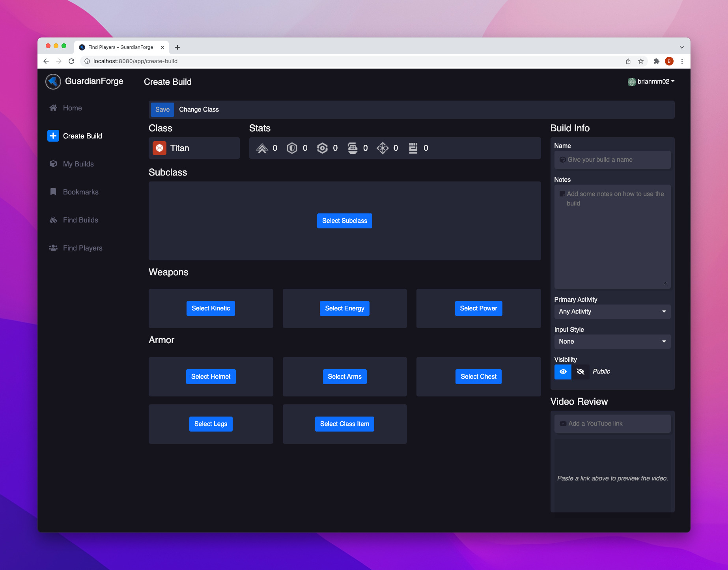The height and width of the screenshot is (570, 728).
Task: Go to My Builds
Action: pyautogui.click(x=78, y=164)
